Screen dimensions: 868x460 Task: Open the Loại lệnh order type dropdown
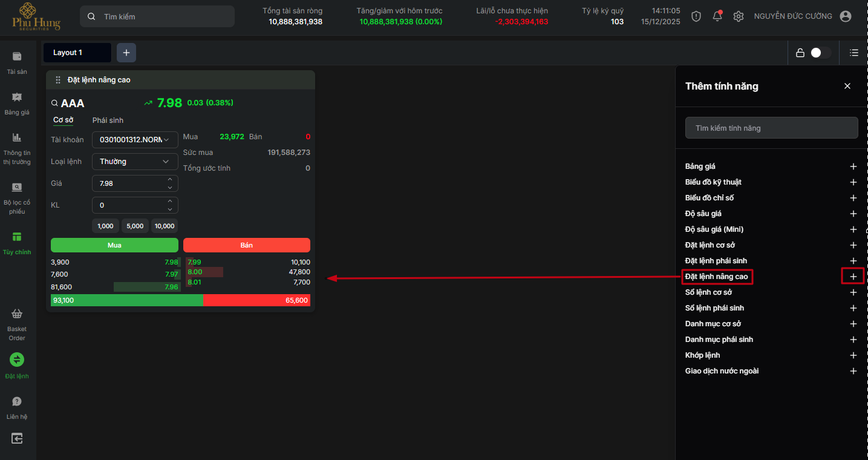click(x=135, y=162)
